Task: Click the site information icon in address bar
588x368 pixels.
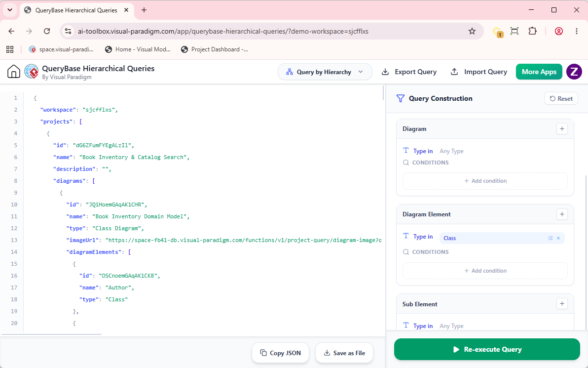Action: pyautogui.click(x=68, y=31)
